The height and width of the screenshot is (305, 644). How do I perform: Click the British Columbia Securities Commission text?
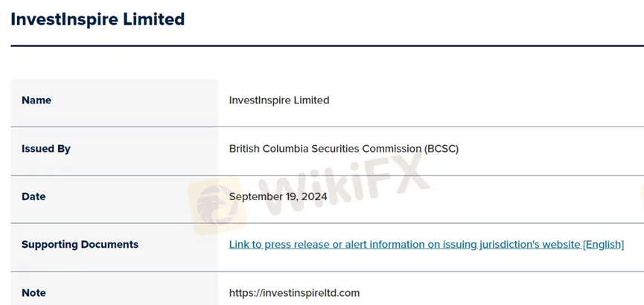pos(325,149)
